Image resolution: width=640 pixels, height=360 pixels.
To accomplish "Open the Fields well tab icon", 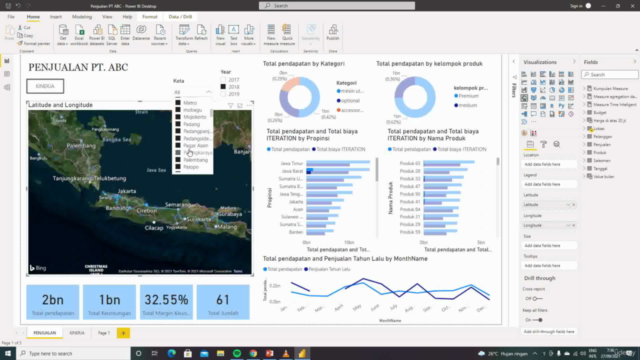I will point(530,144).
